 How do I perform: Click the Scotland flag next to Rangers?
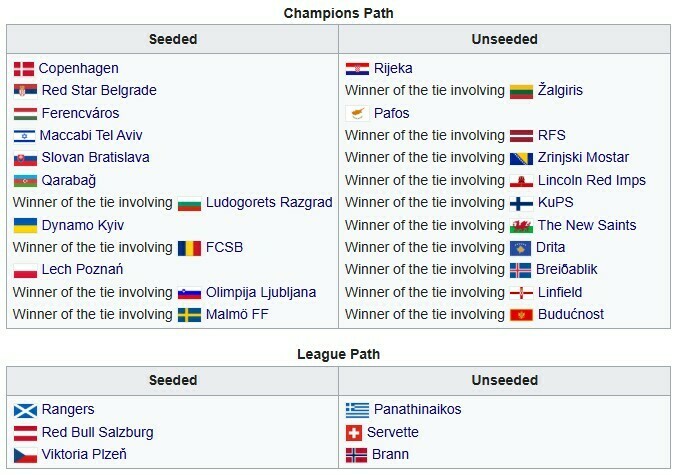[x=24, y=410]
